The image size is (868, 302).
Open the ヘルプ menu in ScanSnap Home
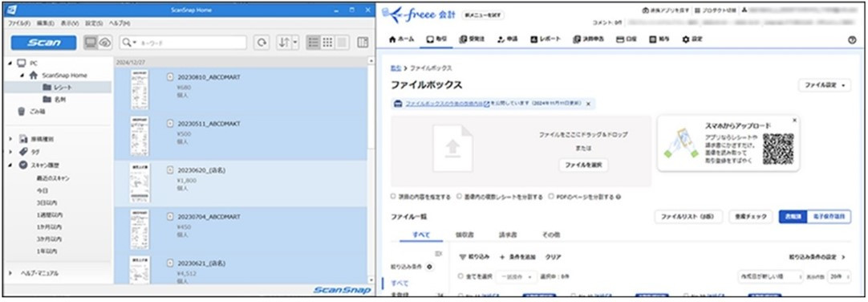point(119,23)
